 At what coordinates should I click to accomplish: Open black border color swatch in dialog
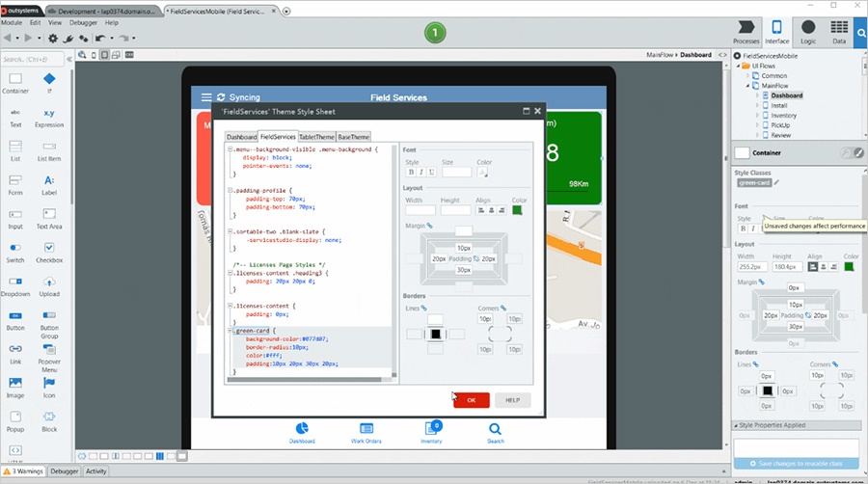pyautogui.click(x=436, y=335)
